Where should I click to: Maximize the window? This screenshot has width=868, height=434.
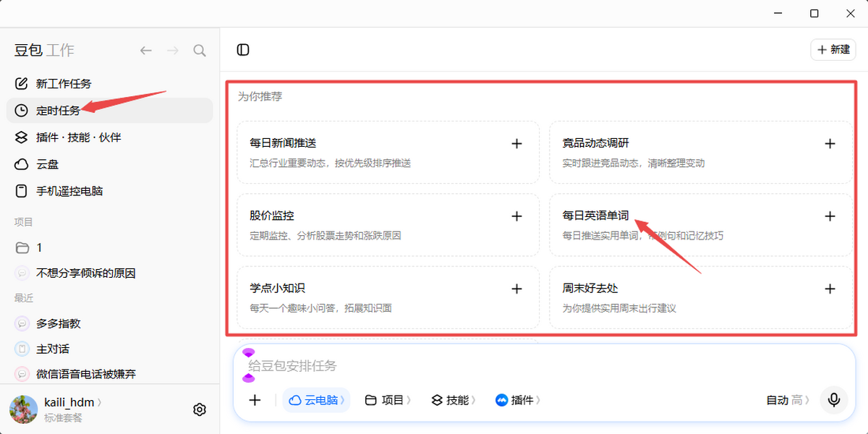pyautogui.click(x=814, y=14)
